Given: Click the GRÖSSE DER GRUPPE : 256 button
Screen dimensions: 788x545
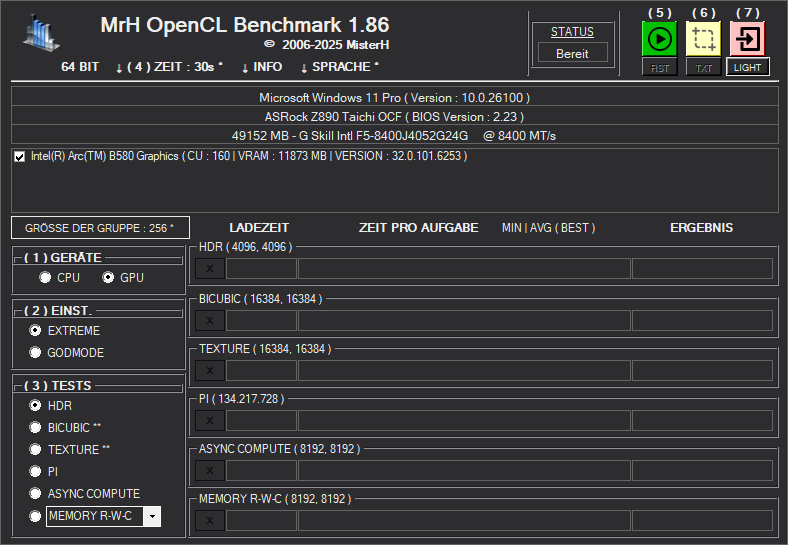Looking at the screenshot, I should 101,228.
